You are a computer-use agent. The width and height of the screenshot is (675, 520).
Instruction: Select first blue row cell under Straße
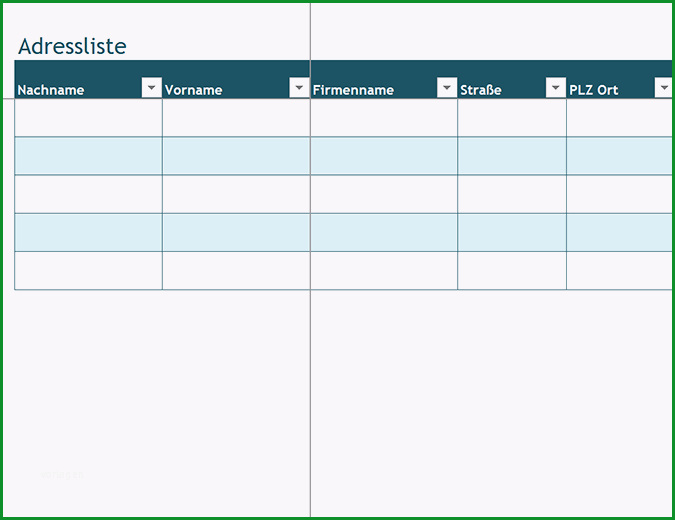[512, 156]
